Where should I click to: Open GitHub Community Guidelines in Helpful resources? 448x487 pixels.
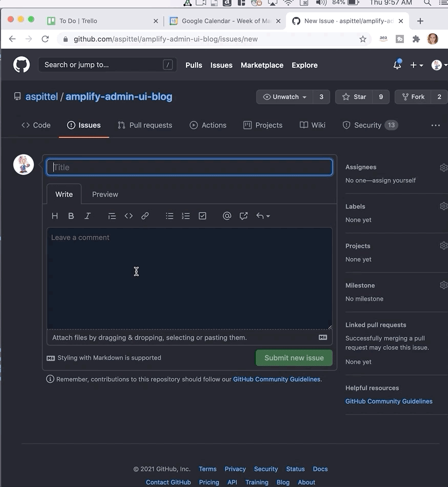pos(389,401)
